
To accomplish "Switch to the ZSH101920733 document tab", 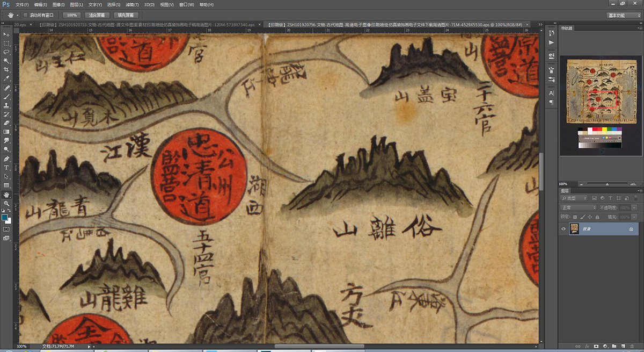I will point(151,25).
